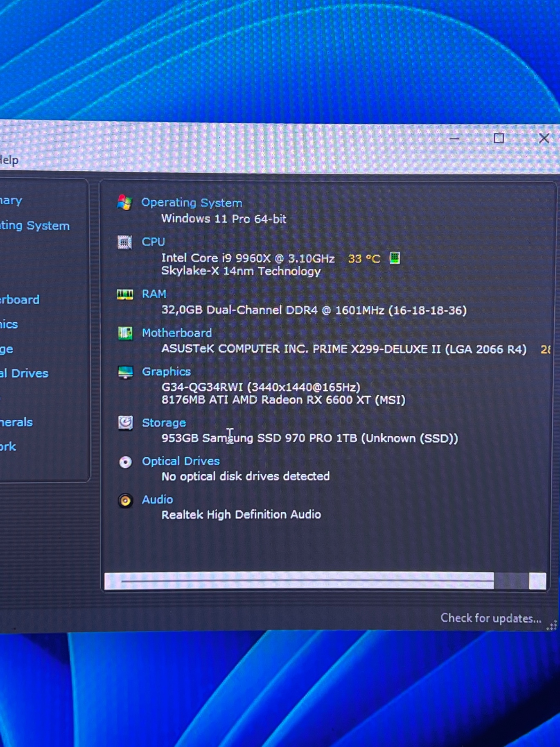This screenshot has width=560, height=747.
Task: Select Summary in the left sidebar
Action: 11,201
